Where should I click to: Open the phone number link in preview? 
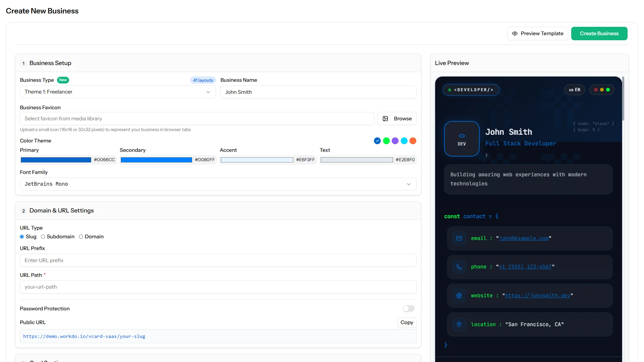[525, 267]
